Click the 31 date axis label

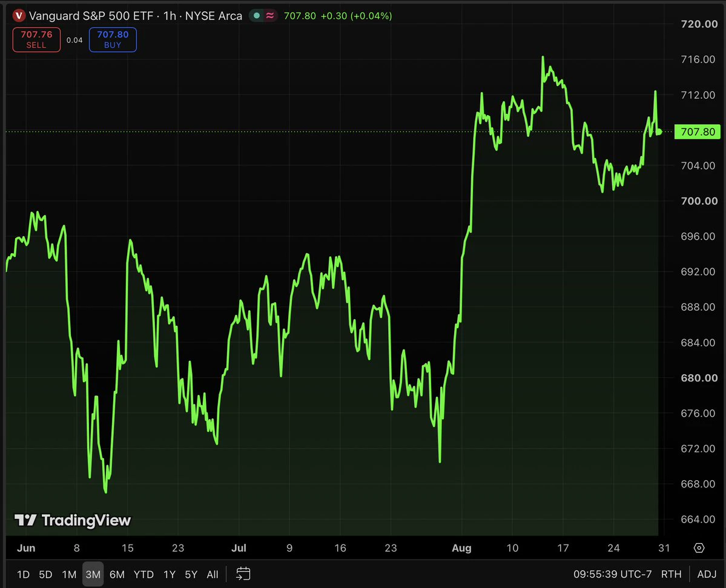(664, 548)
